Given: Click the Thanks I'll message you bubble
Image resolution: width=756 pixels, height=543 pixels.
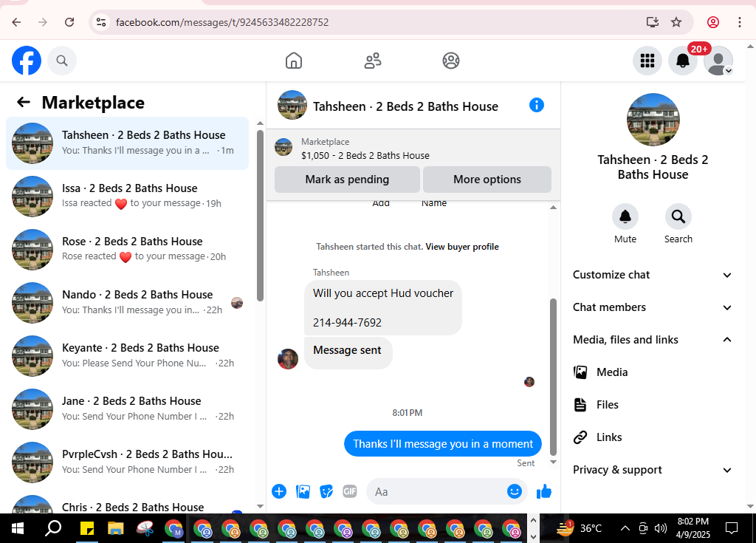Looking at the screenshot, I should [x=443, y=443].
